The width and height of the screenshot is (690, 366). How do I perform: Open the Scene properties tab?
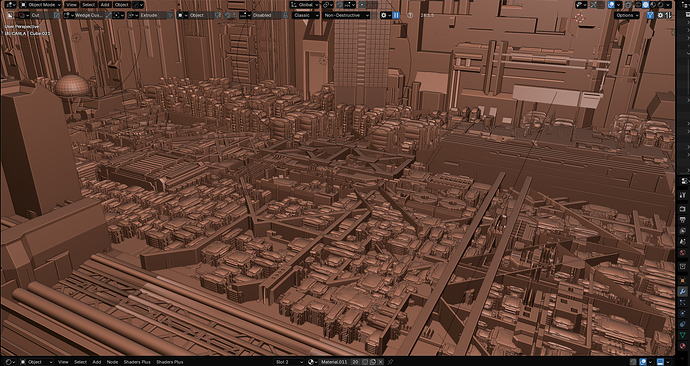pos(683,242)
